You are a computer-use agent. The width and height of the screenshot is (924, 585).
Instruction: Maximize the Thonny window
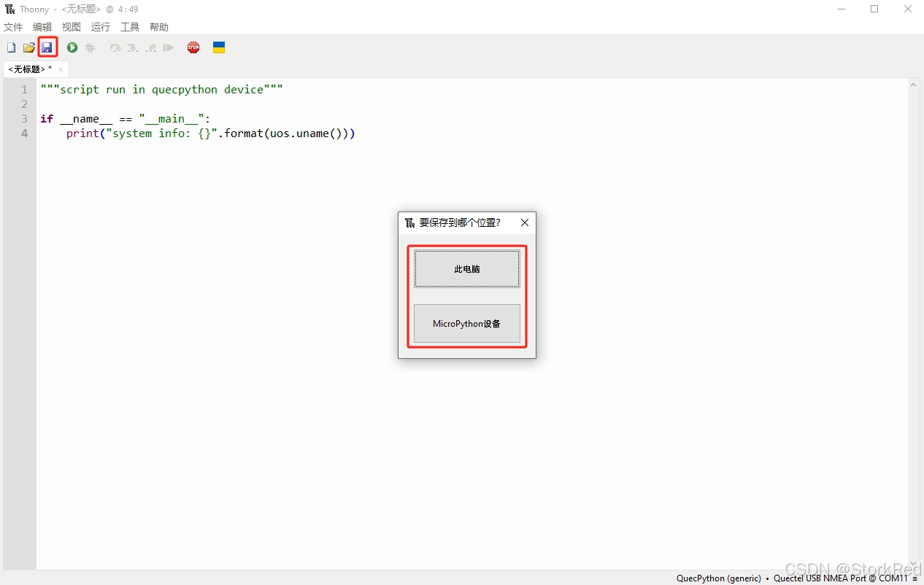[x=874, y=9]
